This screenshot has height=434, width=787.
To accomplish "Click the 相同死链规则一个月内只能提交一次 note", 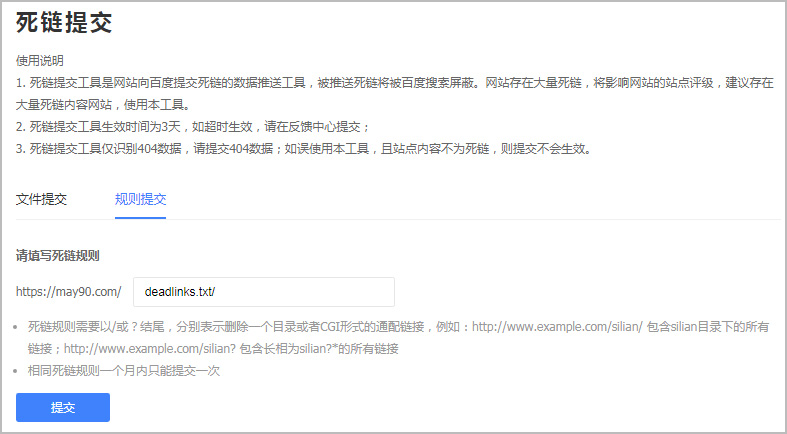I will point(123,371).
